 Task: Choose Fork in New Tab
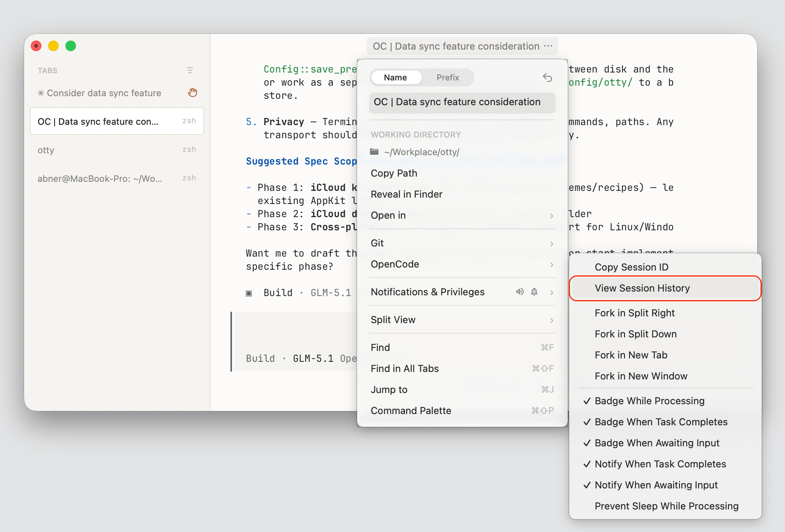click(x=665, y=355)
